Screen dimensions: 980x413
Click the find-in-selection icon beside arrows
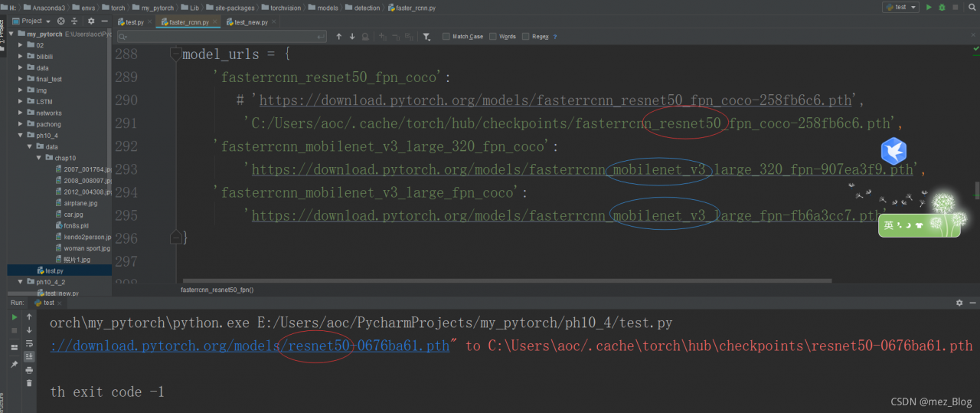(365, 36)
